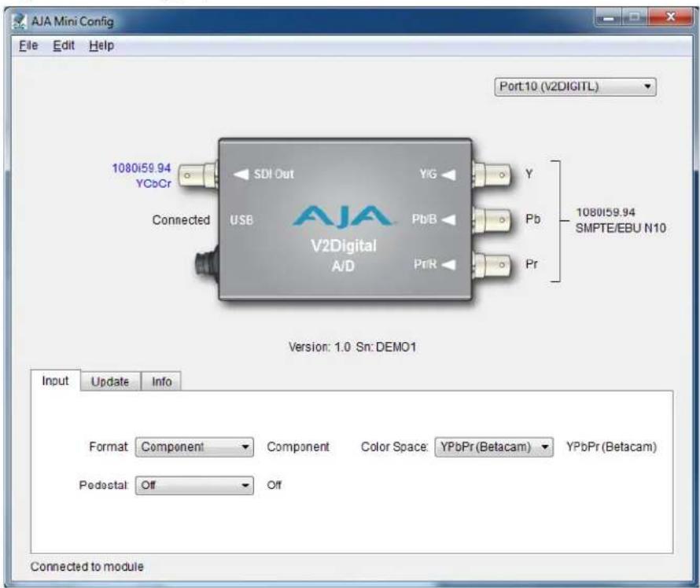Open the Color Space YPbPr (Betacam) dropdown
Viewport: 700px width, 588px height.
click(x=494, y=447)
